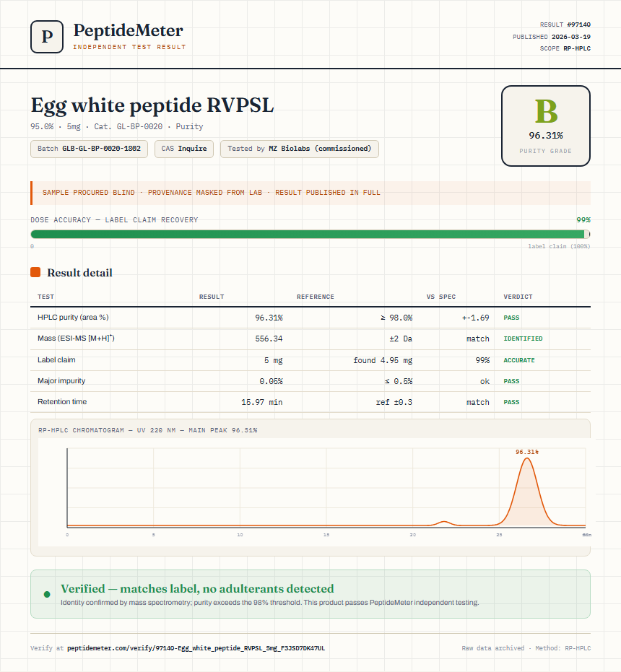Viewport: 621px width, 672px height.
Task: Click the Tested by MZ Biolabs chip
Action: pyautogui.click(x=300, y=149)
